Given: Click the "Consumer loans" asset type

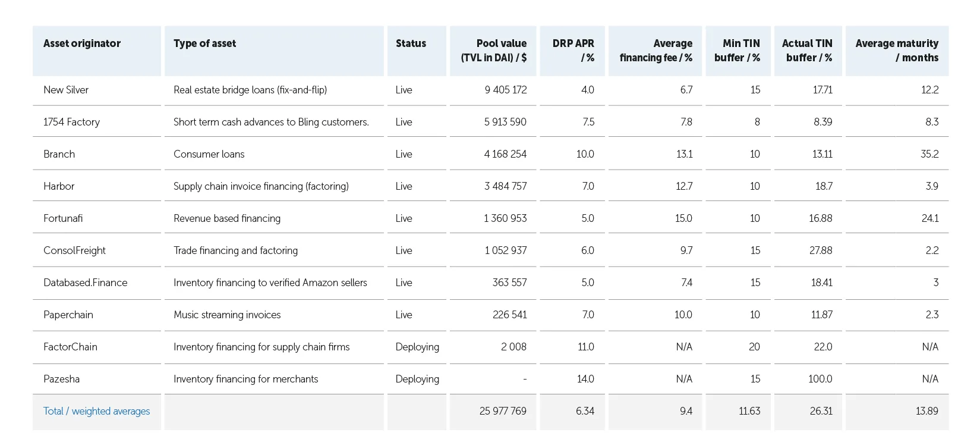Looking at the screenshot, I should [x=209, y=154].
